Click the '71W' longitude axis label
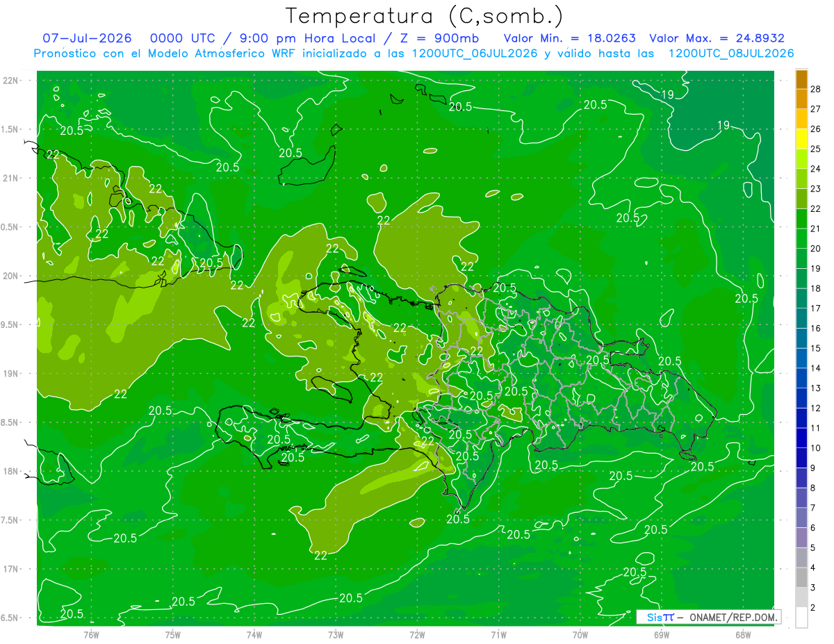 498,635
